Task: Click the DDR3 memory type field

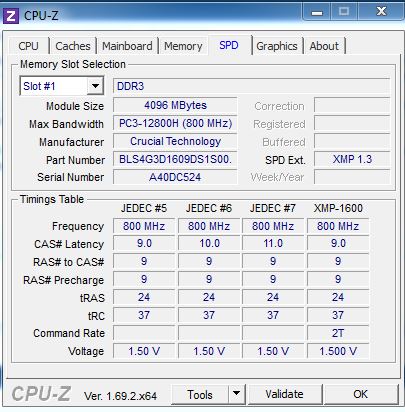Action: (252, 86)
